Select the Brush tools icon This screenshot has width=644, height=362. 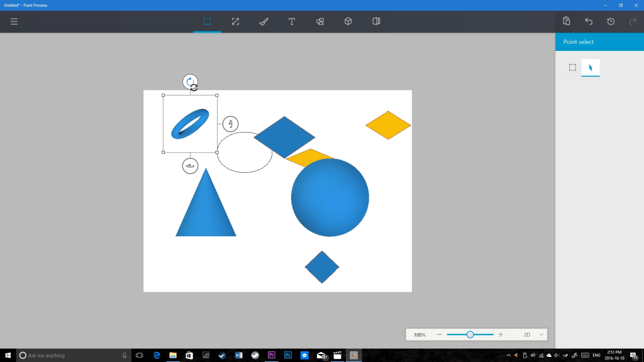[x=264, y=21]
